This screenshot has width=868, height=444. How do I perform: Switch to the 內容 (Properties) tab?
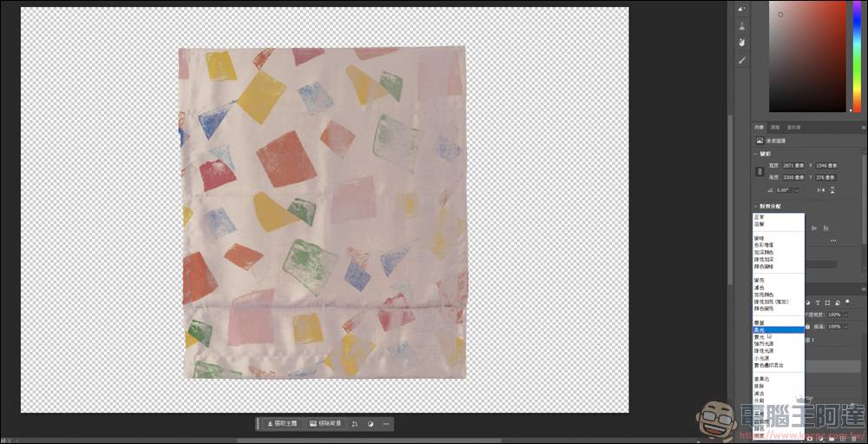click(x=760, y=128)
